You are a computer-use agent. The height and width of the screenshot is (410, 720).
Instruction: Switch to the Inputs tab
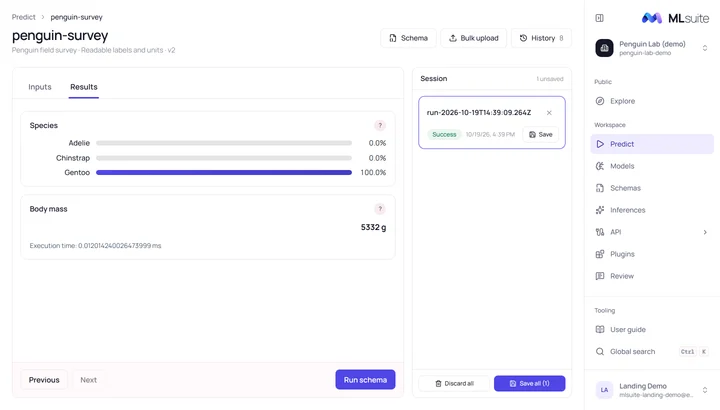(40, 87)
